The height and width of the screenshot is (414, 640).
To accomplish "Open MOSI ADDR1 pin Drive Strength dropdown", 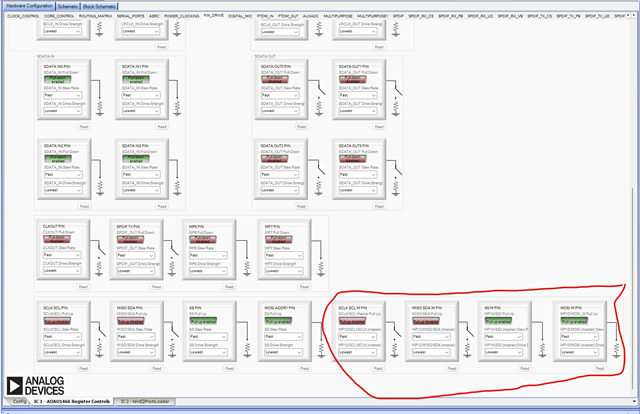I will point(284,352).
